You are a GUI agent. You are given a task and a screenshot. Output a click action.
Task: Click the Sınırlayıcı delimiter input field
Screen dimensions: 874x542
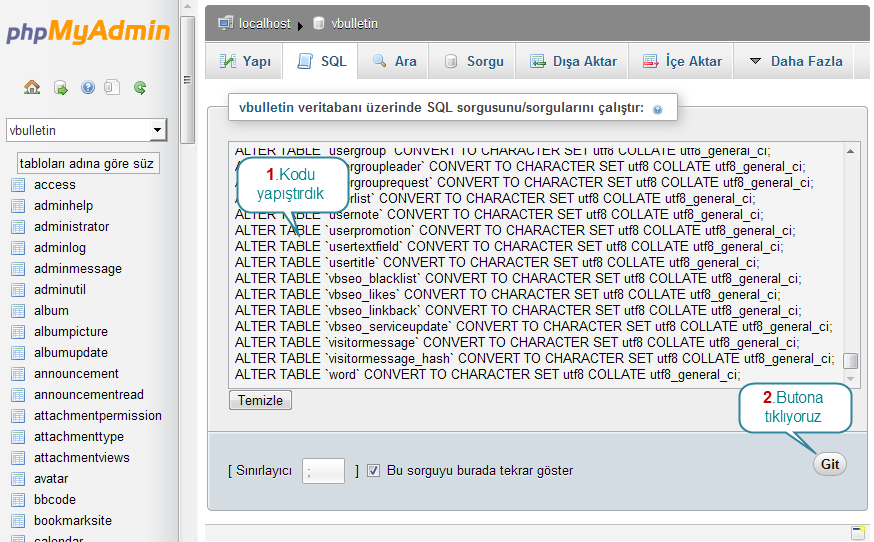(x=323, y=471)
